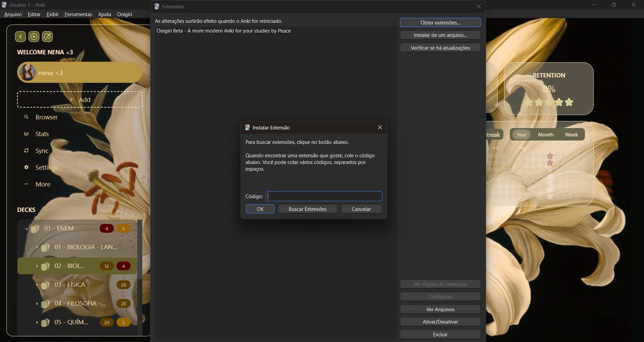Switch streak view to Week
Image resolution: width=644 pixels, height=342 pixels.
pyautogui.click(x=572, y=135)
